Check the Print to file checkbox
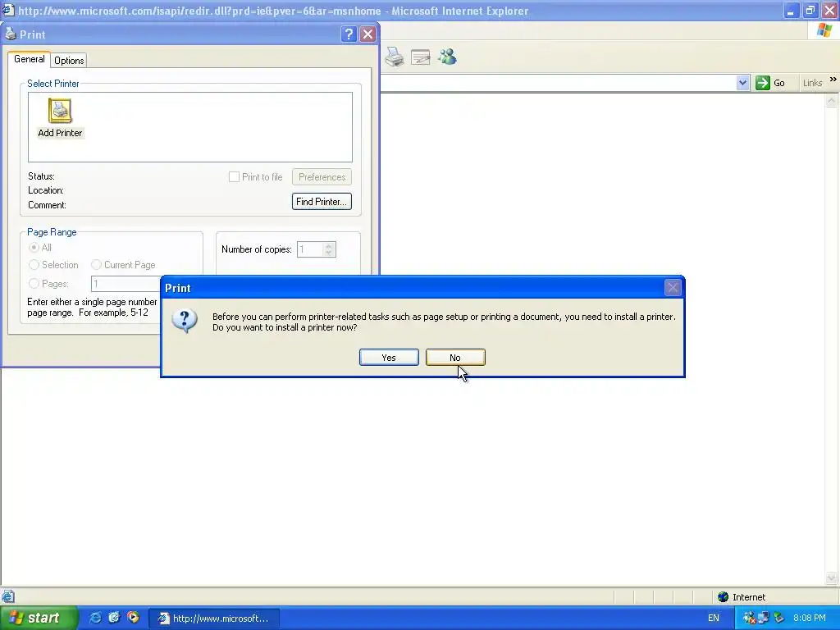 (x=234, y=177)
